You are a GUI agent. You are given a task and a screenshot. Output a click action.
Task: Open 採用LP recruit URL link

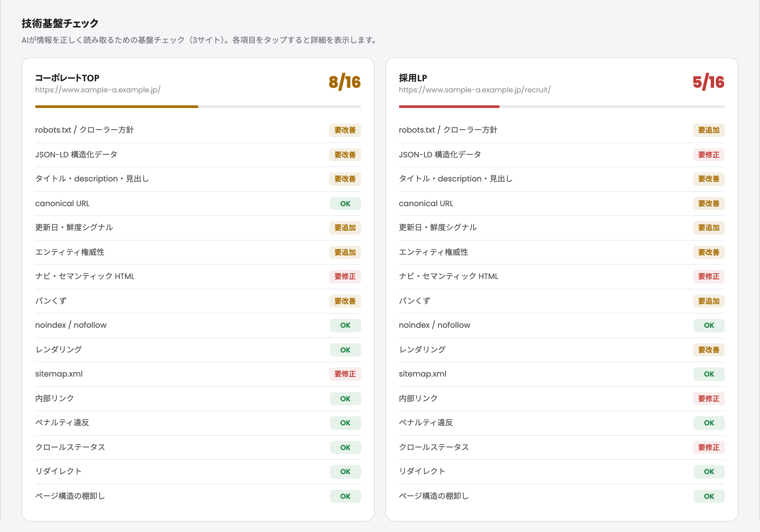(475, 90)
